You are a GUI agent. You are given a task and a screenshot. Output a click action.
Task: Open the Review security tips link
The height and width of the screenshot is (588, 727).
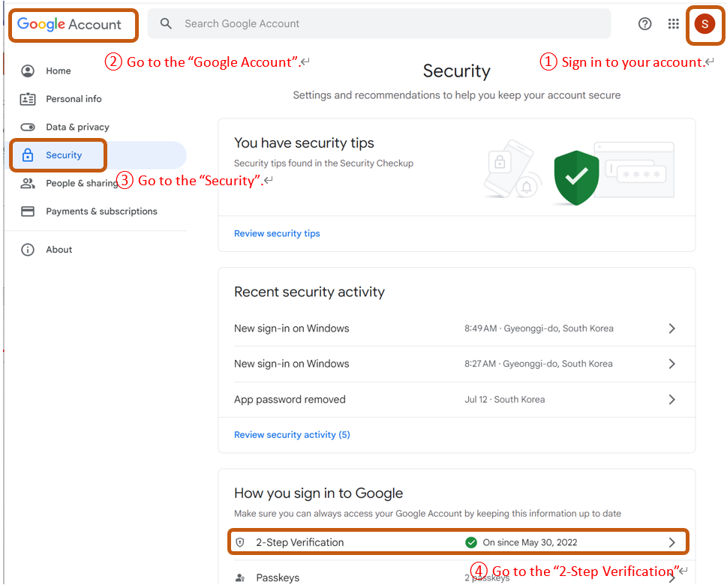click(x=277, y=234)
